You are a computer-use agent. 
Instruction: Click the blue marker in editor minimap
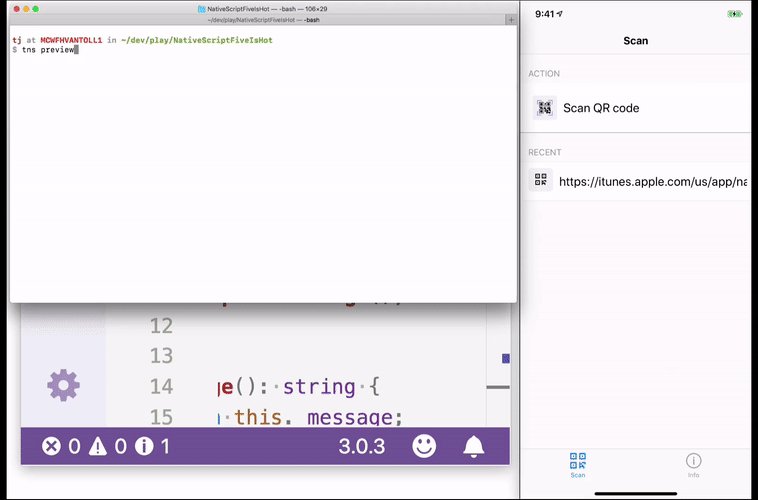[506, 358]
